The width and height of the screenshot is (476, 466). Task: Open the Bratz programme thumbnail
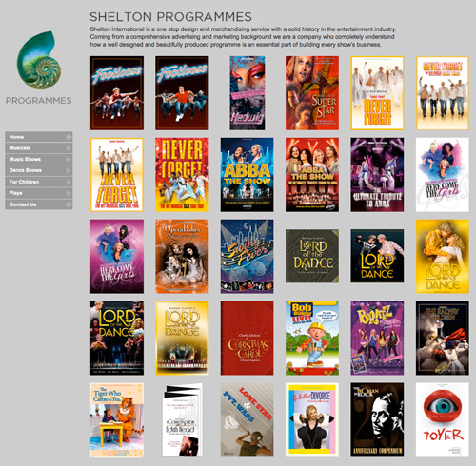click(x=377, y=338)
